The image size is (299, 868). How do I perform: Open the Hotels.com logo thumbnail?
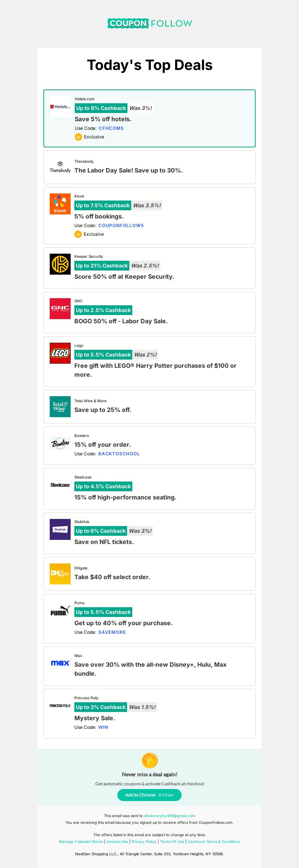(x=60, y=107)
